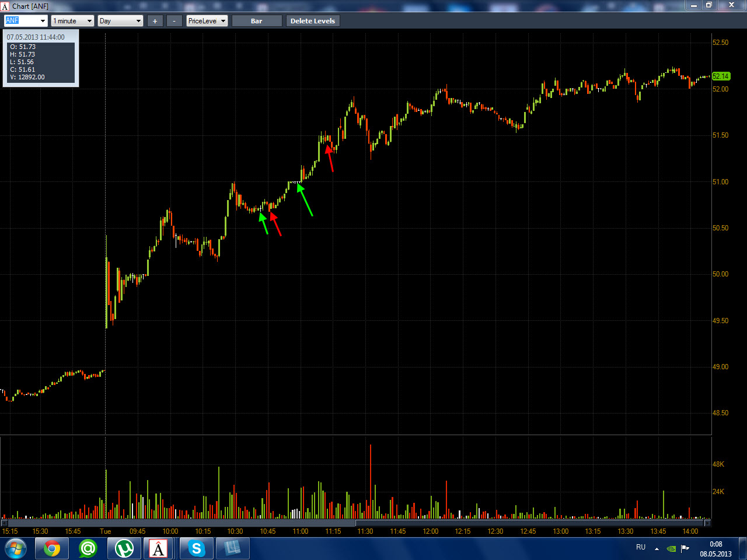747x560 pixels.
Task: Launch Google Chrome from the taskbar
Action: 52,548
